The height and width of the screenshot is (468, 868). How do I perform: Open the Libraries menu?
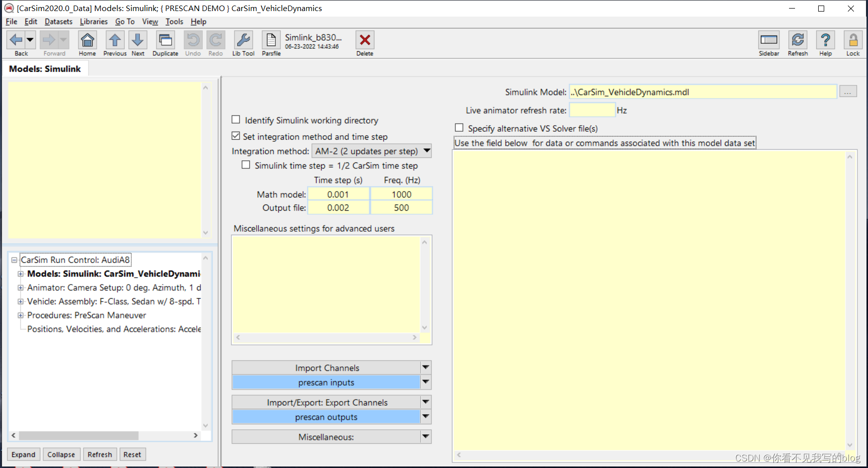coord(94,22)
